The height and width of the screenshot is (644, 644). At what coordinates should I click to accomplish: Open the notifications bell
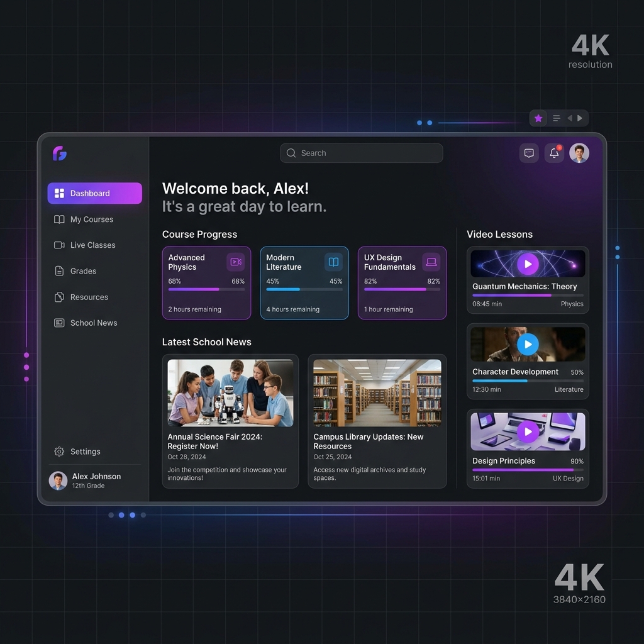click(x=554, y=153)
